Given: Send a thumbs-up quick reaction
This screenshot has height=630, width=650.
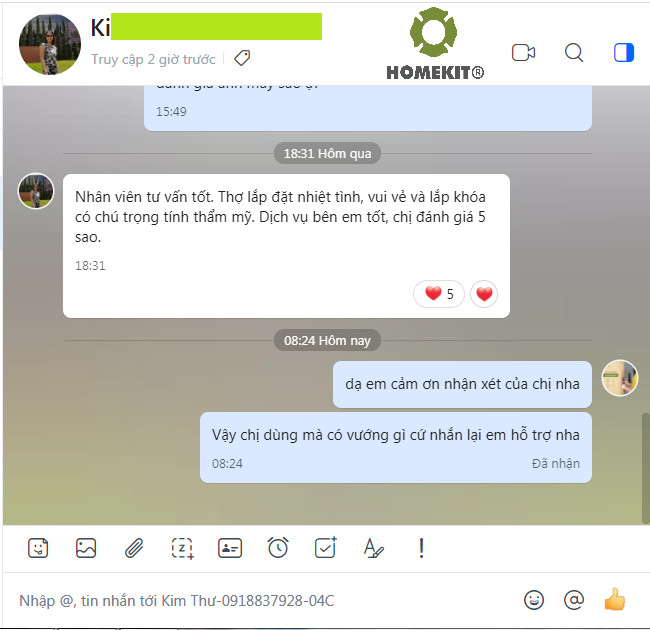Looking at the screenshot, I should [x=614, y=599].
